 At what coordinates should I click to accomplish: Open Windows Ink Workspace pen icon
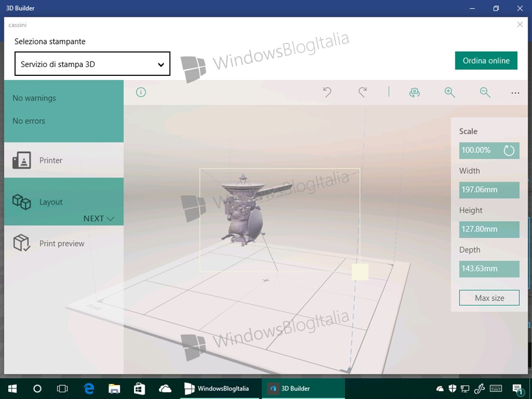(x=479, y=389)
